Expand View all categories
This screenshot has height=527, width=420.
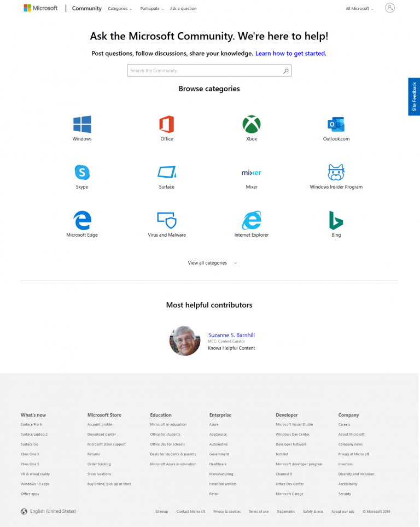212,263
